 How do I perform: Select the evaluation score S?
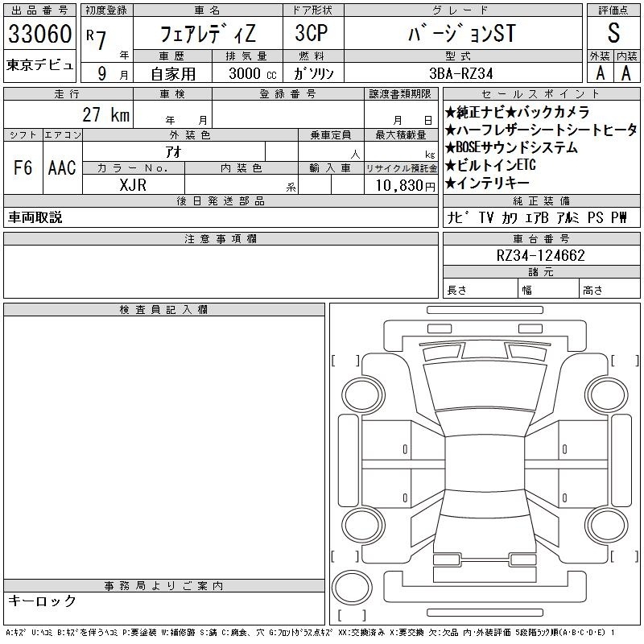click(x=613, y=34)
